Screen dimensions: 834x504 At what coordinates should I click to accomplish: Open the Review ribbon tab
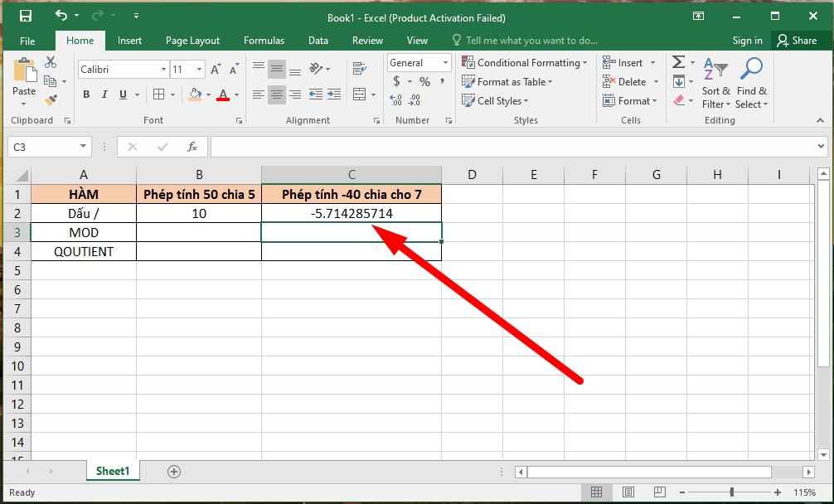tap(366, 40)
